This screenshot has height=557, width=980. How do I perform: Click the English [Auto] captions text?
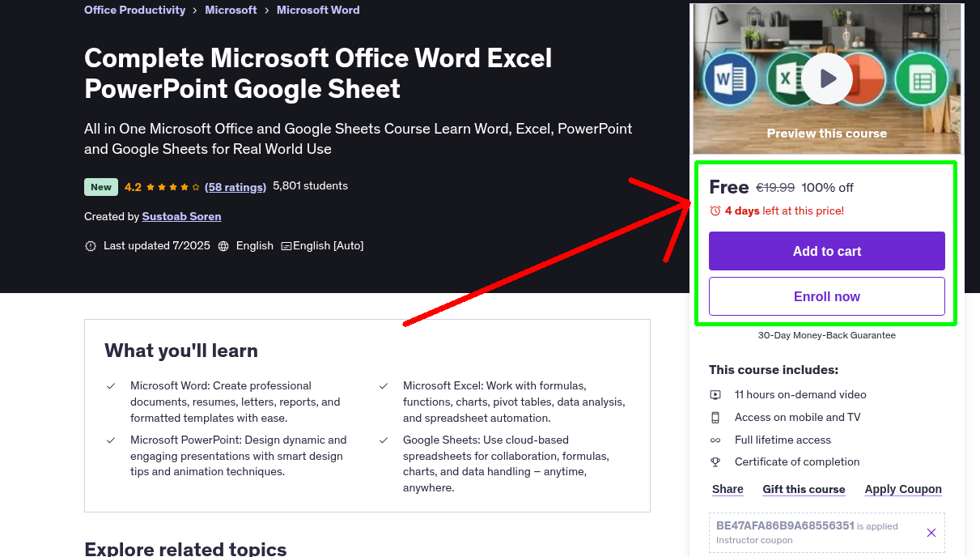point(328,246)
